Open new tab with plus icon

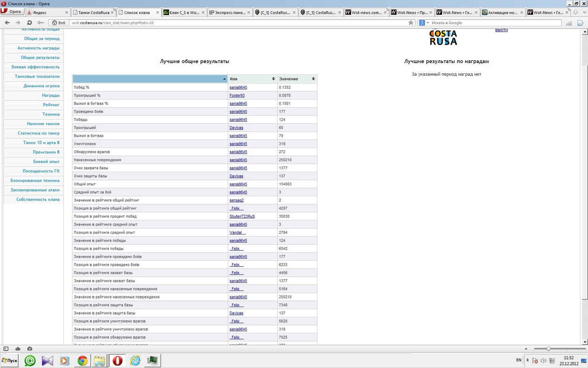click(575, 12)
